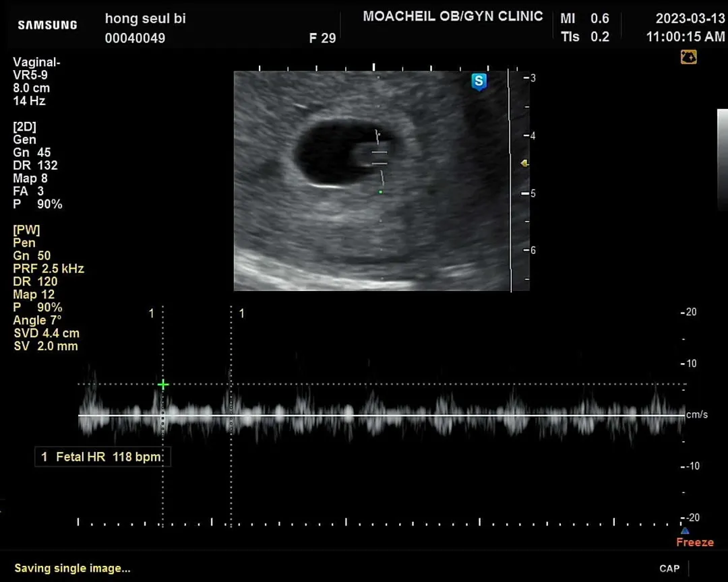The image size is (728, 582).
Task: Click the blue triangle above Freeze
Action: 685,531
